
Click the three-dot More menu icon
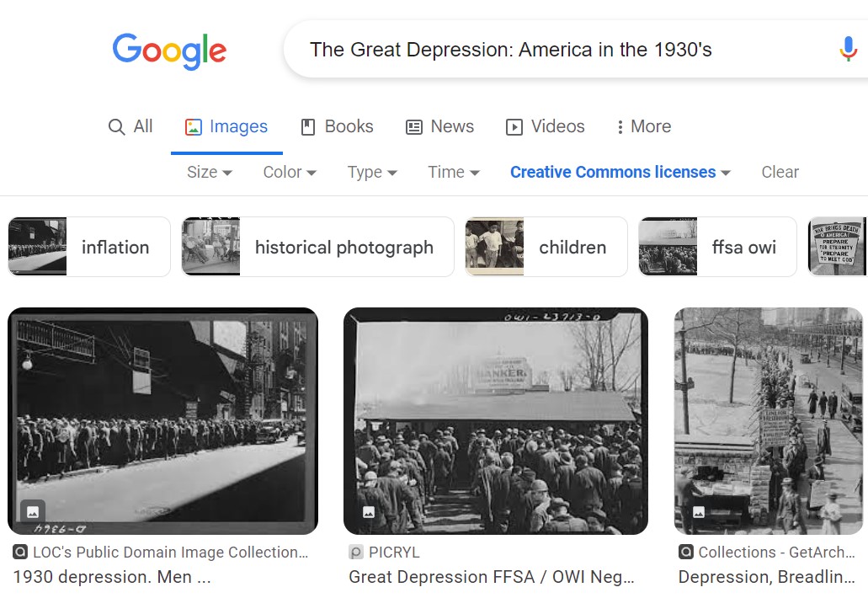click(x=620, y=127)
